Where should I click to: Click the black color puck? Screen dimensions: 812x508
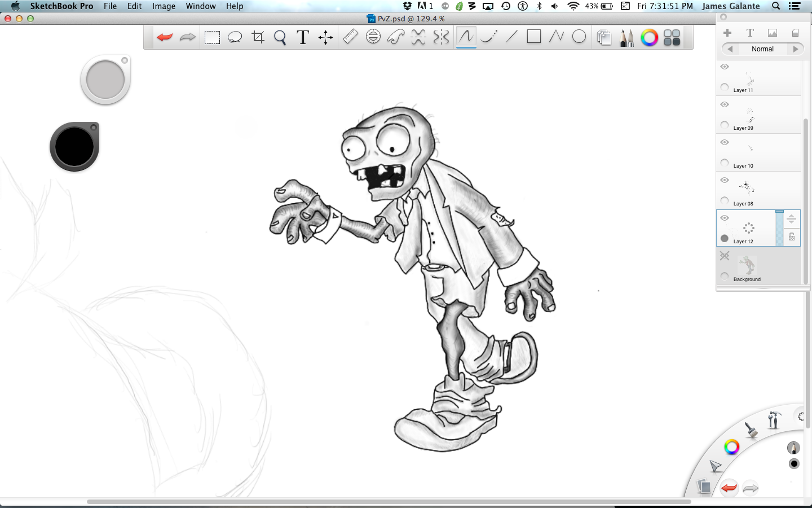click(74, 147)
